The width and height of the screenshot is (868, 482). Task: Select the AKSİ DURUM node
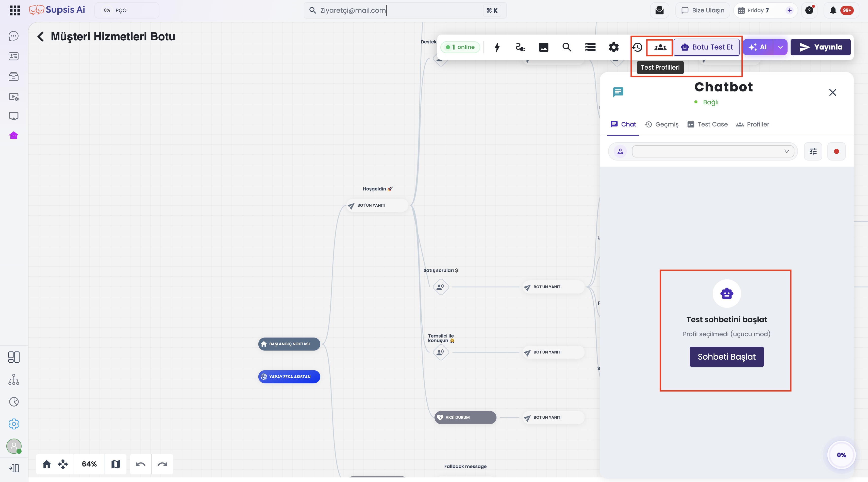pyautogui.click(x=465, y=417)
